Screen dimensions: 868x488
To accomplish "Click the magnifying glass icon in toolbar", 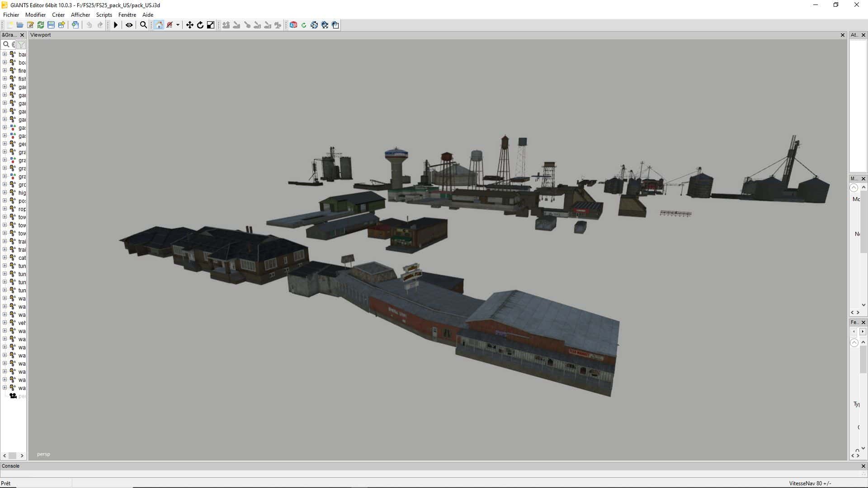I will point(143,25).
